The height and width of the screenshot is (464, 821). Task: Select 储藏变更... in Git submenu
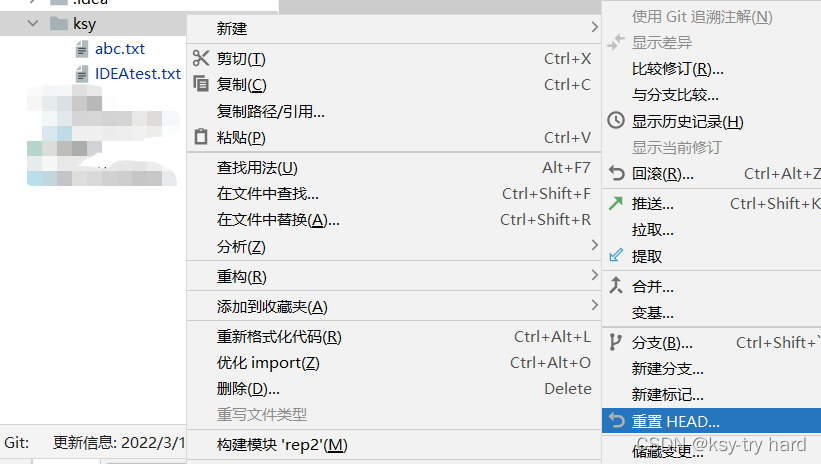[x=712, y=451]
